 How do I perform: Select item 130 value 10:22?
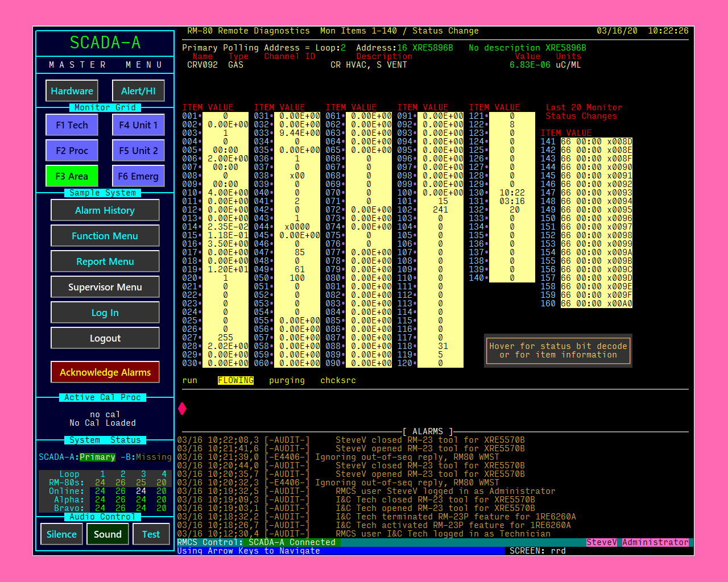point(512,193)
